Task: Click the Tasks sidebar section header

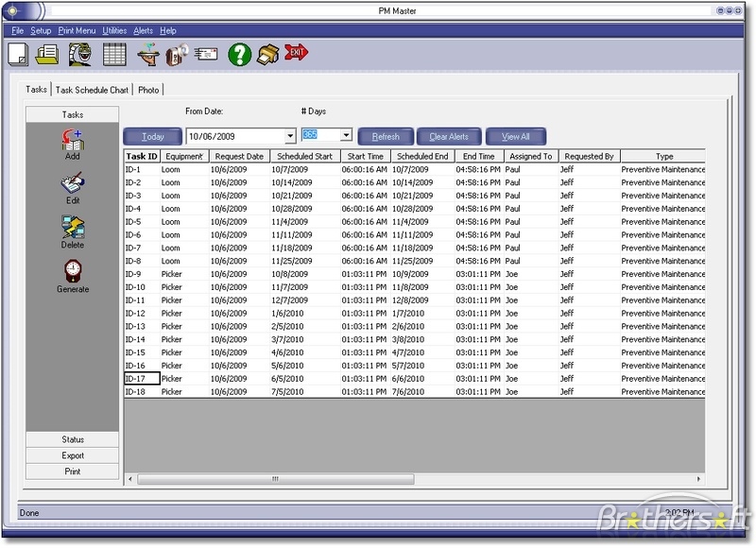Action: tap(73, 114)
